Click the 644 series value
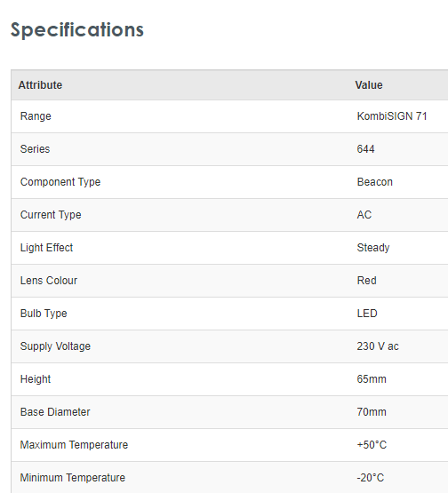 click(365, 149)
